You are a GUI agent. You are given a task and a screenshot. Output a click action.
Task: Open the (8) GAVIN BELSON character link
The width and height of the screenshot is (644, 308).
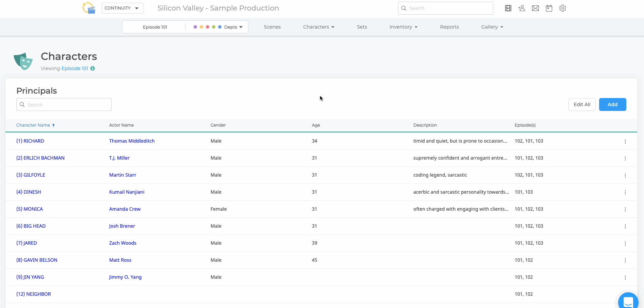(37, 260)
